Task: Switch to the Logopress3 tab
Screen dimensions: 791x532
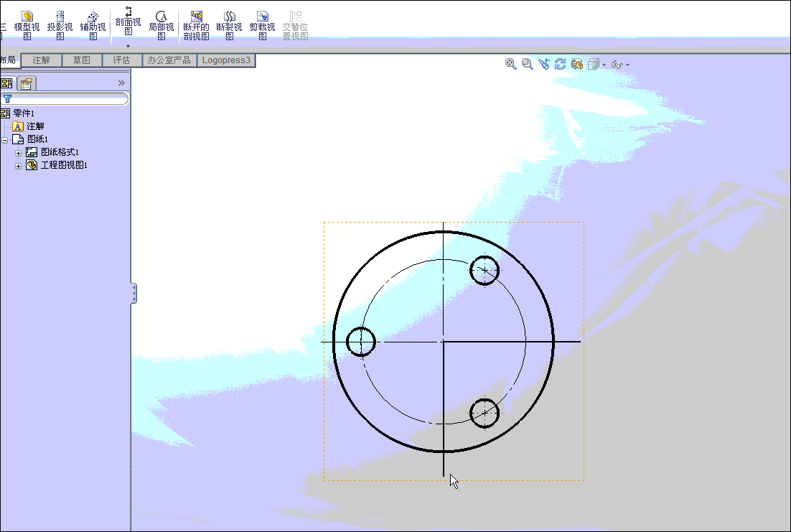Action: click(x=226, y=60)
